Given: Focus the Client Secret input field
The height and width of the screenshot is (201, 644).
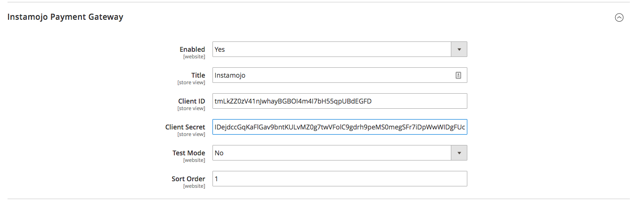Looking at the screenshot, I should pyautogui.click(x=340, y=127).
